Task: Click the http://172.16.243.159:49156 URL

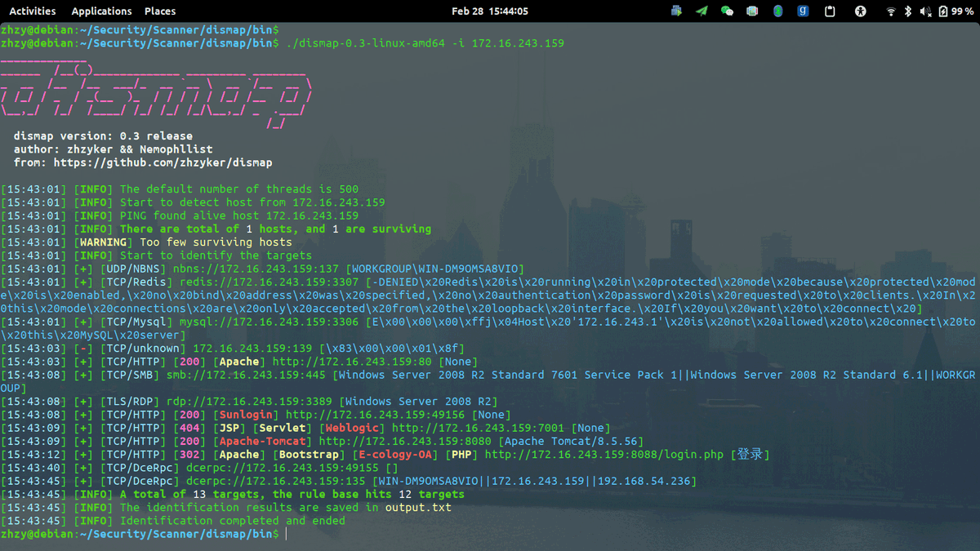Action: tap(375, 415)
